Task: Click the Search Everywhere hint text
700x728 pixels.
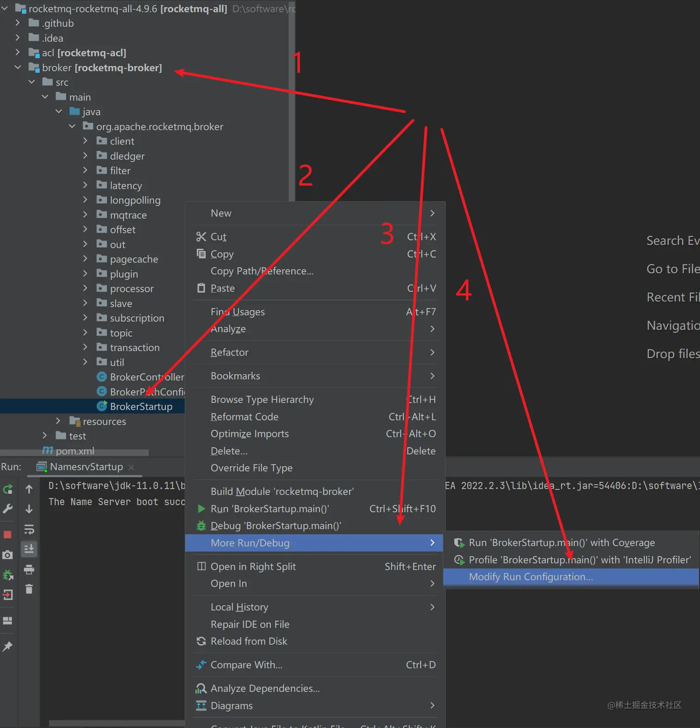Action: tap(673, 241)
